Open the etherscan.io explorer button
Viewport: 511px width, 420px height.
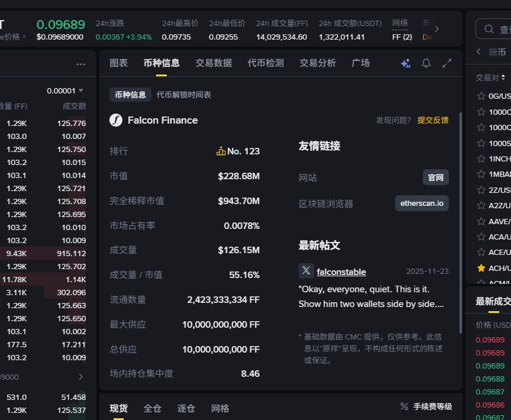point(422,203)
